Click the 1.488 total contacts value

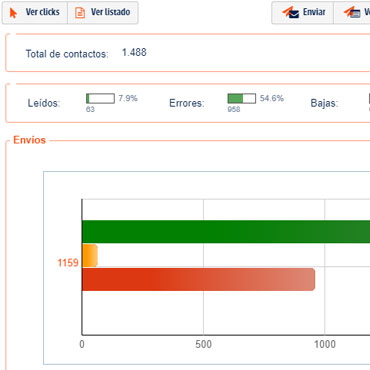[134, 53]
